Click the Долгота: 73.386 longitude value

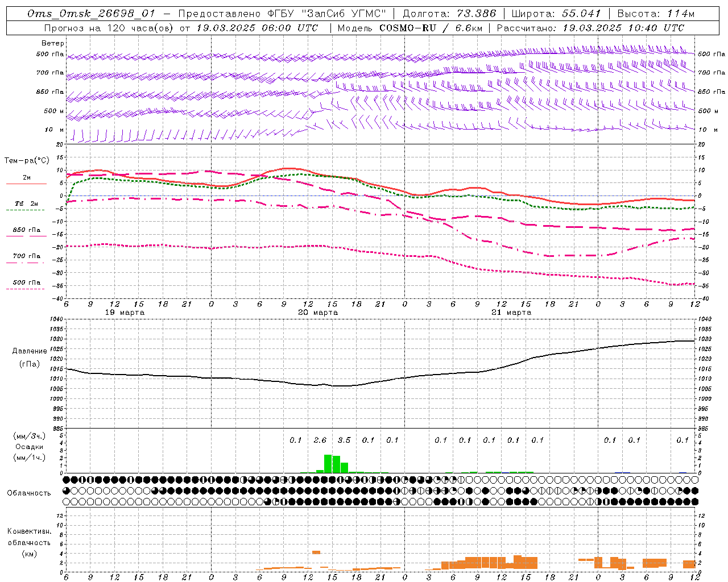tap(449, 14)
